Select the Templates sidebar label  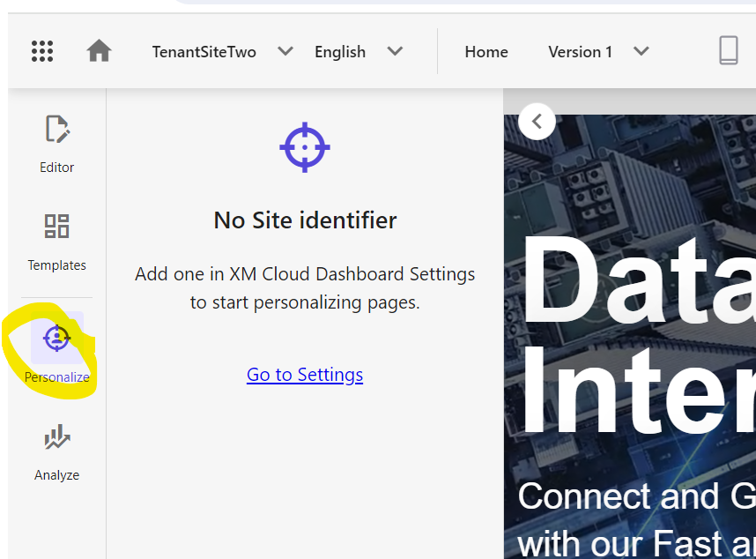pyautogui.click(x=57, y=265)
